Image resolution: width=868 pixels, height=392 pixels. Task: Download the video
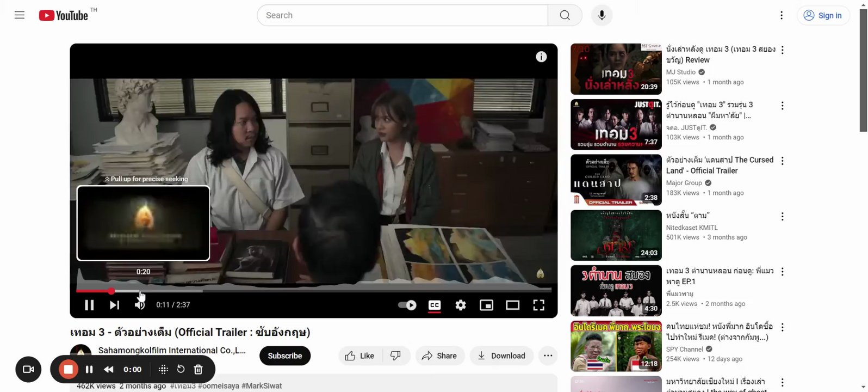click(x=501, y=356)
